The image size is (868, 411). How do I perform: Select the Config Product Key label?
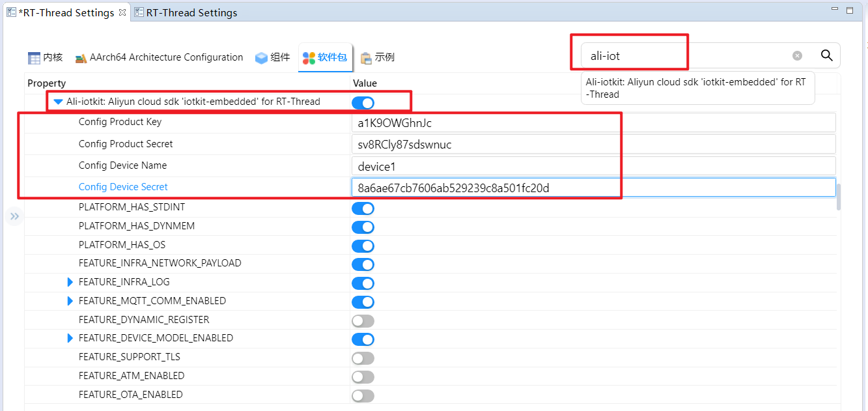point(120,122)
